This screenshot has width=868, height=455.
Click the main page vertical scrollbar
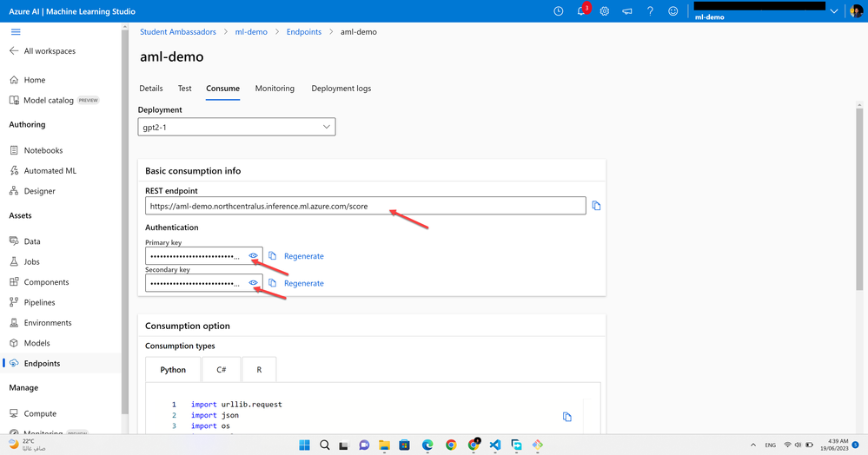(x=859, y=199)
